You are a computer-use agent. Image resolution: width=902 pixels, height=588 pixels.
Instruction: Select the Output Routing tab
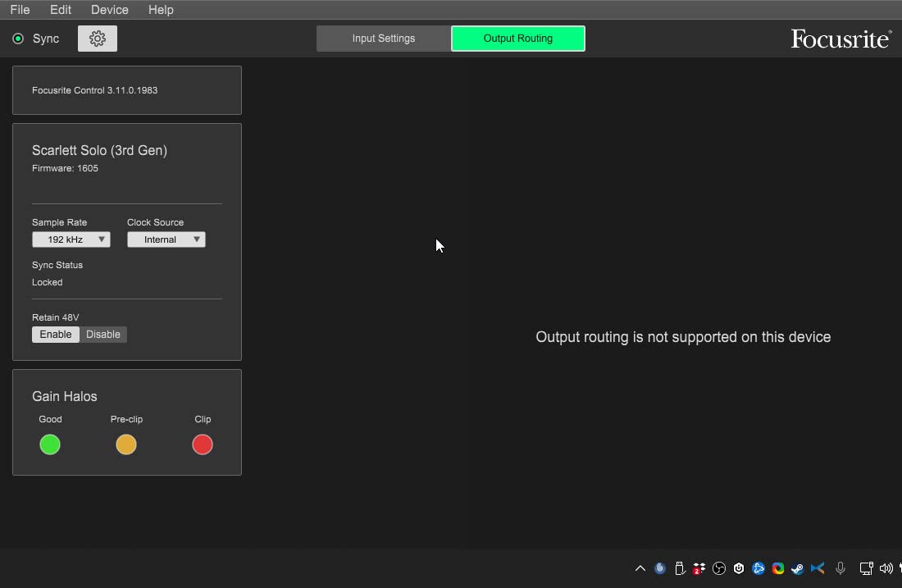tap(518, 39)
